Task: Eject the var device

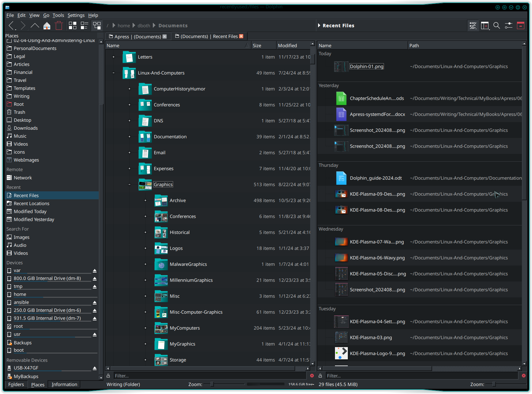Action: pyautogui.click(x=95, y=271)
